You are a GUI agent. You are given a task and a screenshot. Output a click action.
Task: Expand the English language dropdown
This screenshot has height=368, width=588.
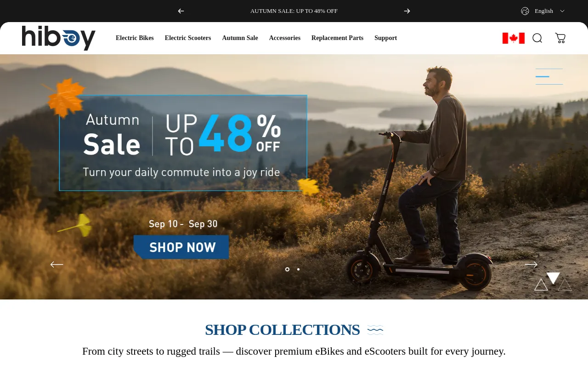pos(544,11)
